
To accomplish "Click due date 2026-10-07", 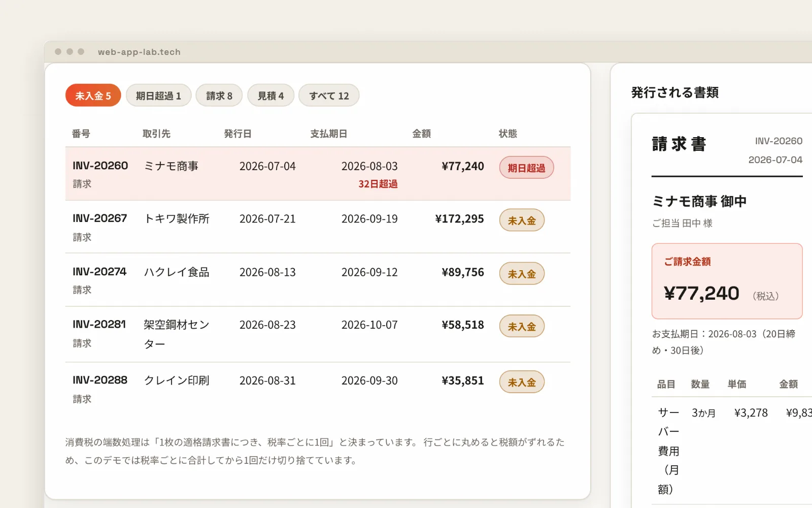I will point(369,325).
